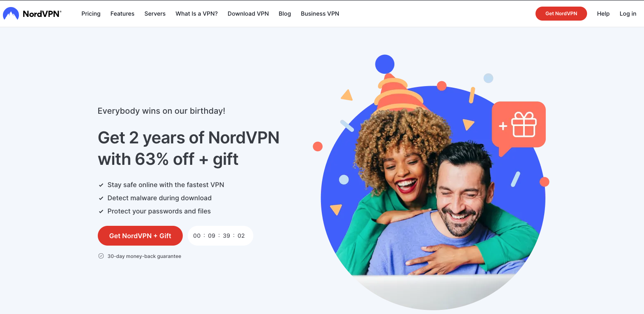Open the Help link
644x314 pixels.
pos(603,14)
